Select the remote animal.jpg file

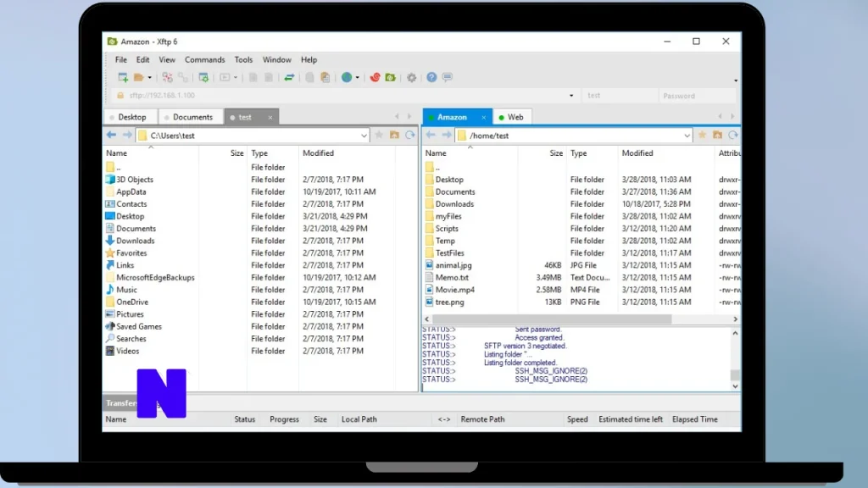click(x=453, y=265)
